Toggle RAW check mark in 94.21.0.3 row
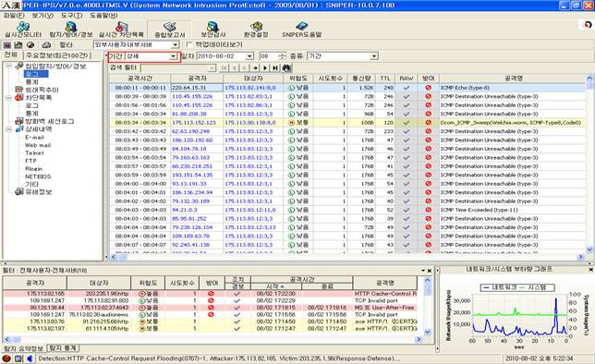 [407, 210]
